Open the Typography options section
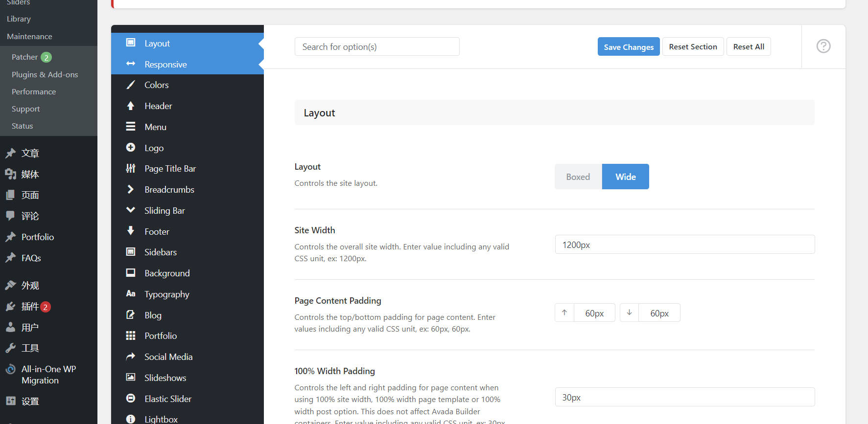Viewport: 868px width, 424px height. [188, 294]
